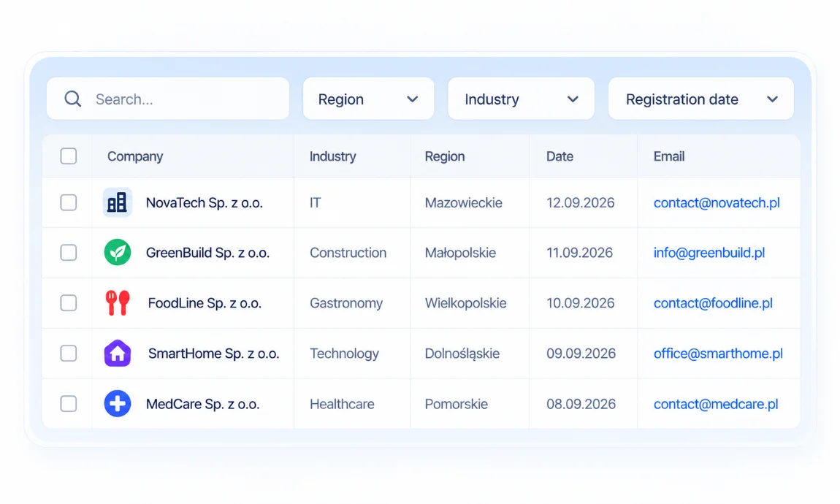Open the Registration date filter dropdown
Screen dimensions: 840x504
(x=700, y=99)
